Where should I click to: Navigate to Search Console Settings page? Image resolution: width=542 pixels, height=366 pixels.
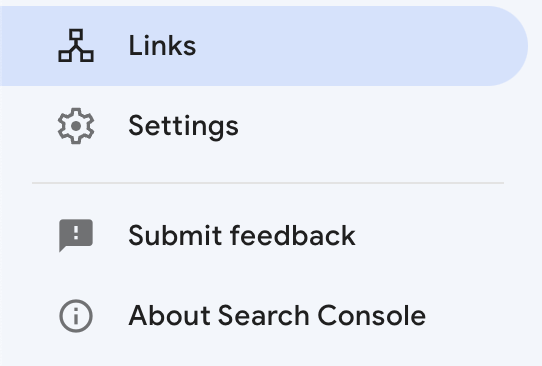[264, 126]
